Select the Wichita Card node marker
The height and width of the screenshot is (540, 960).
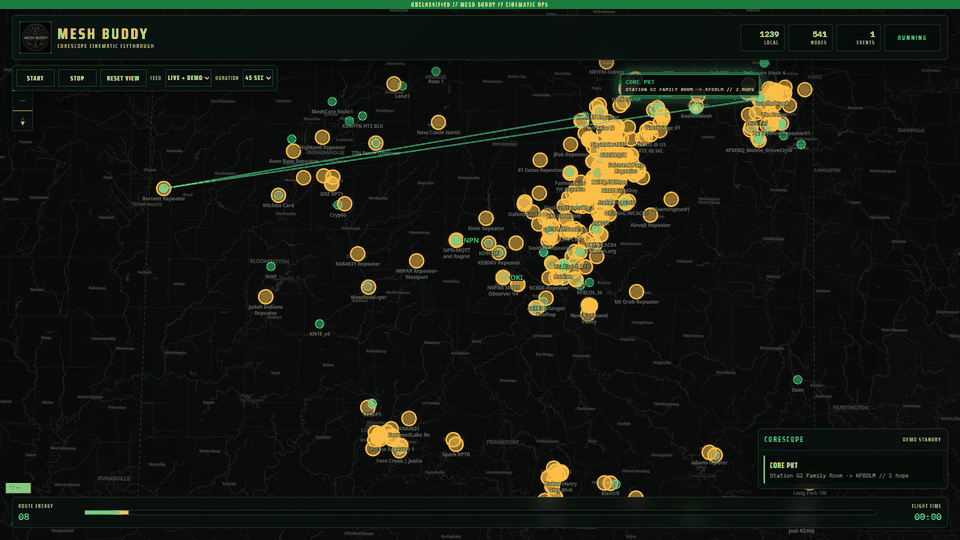[x=279, y=195]
